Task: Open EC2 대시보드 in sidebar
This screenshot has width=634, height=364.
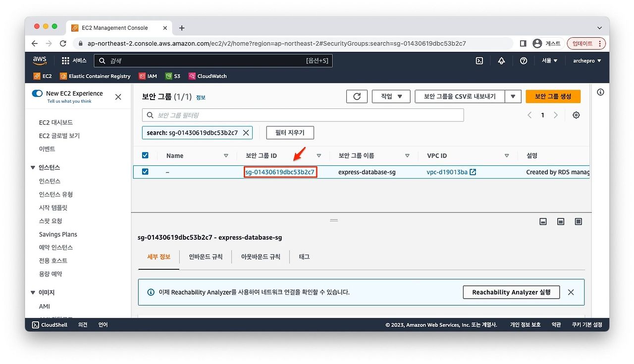Action: 56,122
